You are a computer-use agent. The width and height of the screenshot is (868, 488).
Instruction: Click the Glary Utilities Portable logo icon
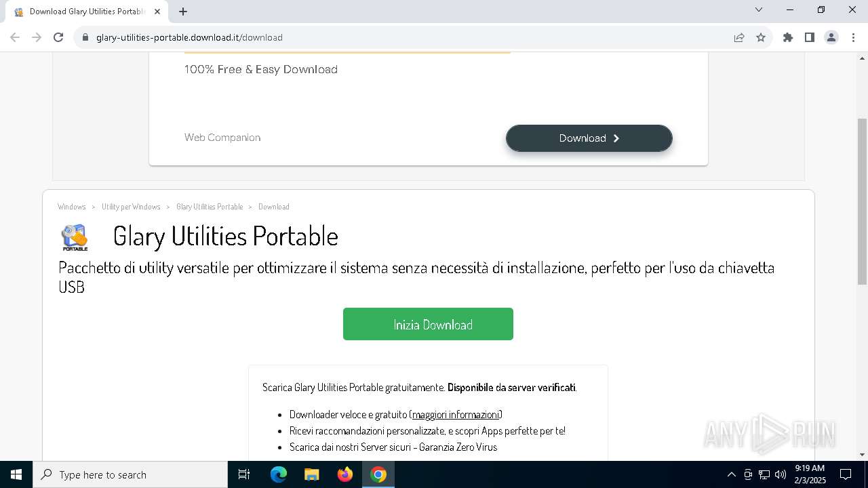pos(75,237)
